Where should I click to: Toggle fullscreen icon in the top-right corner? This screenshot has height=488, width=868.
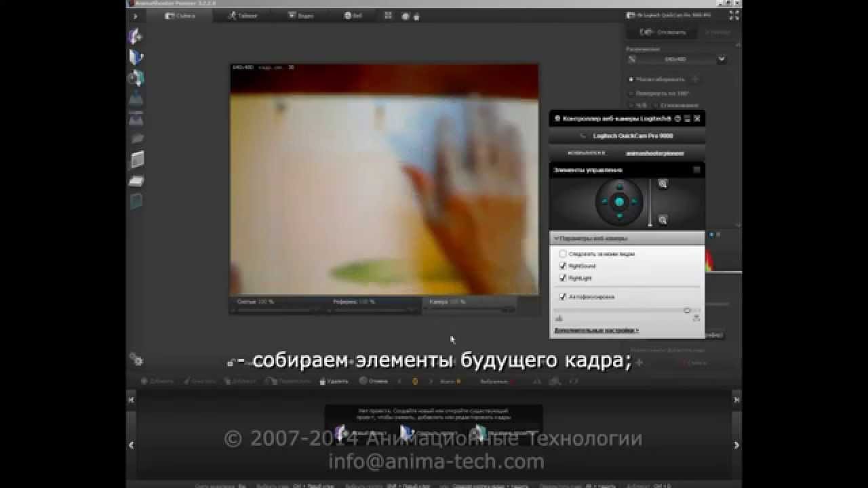point(734,15)
